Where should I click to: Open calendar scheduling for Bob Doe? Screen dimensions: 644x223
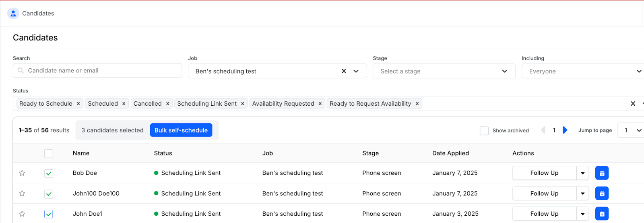point(602,173)
